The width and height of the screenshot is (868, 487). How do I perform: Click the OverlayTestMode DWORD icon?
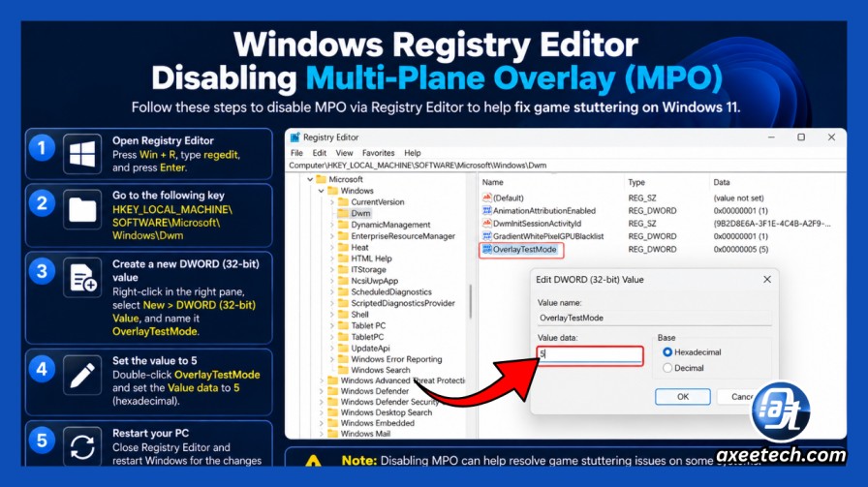[487, 249]
